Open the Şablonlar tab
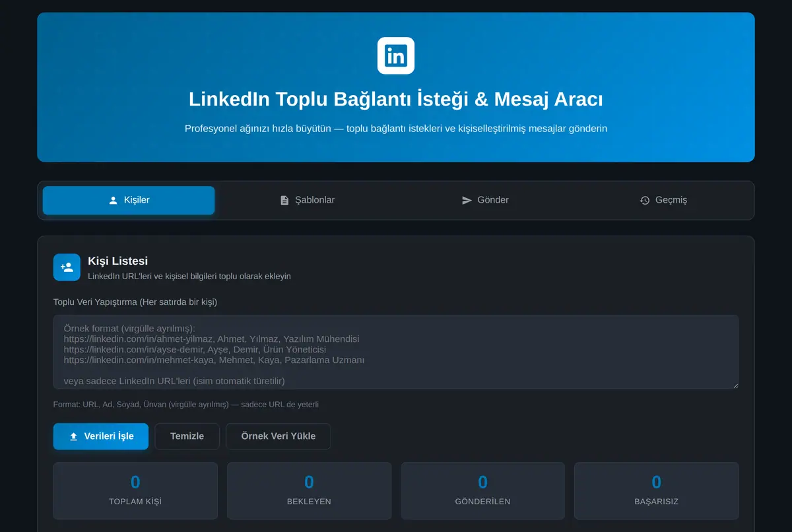 point(307,200)
